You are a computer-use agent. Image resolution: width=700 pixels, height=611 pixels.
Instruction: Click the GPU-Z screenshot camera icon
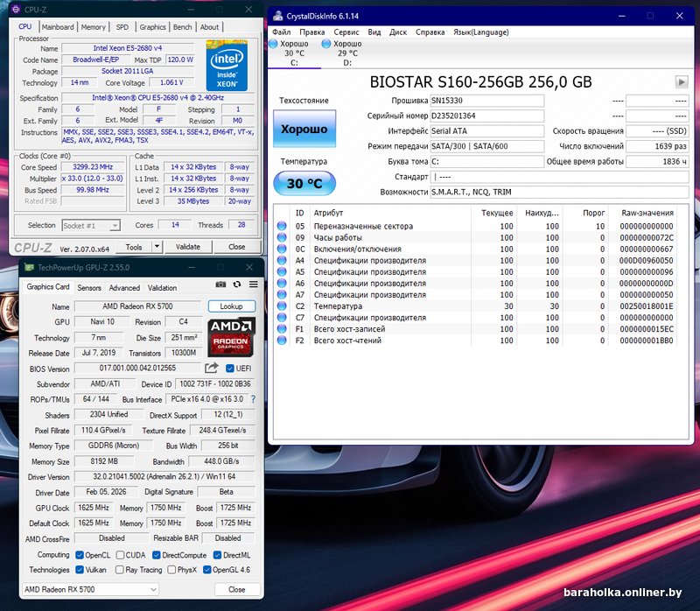220,287
